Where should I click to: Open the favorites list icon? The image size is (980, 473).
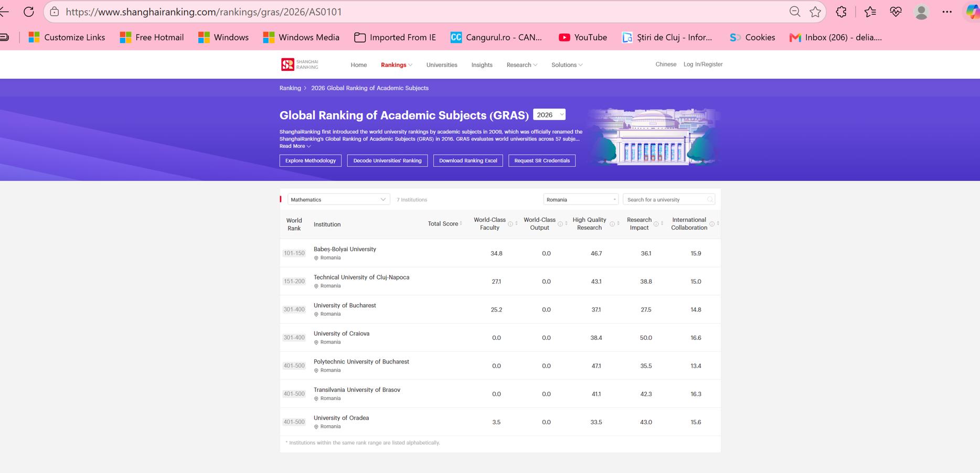coord(870,12)
